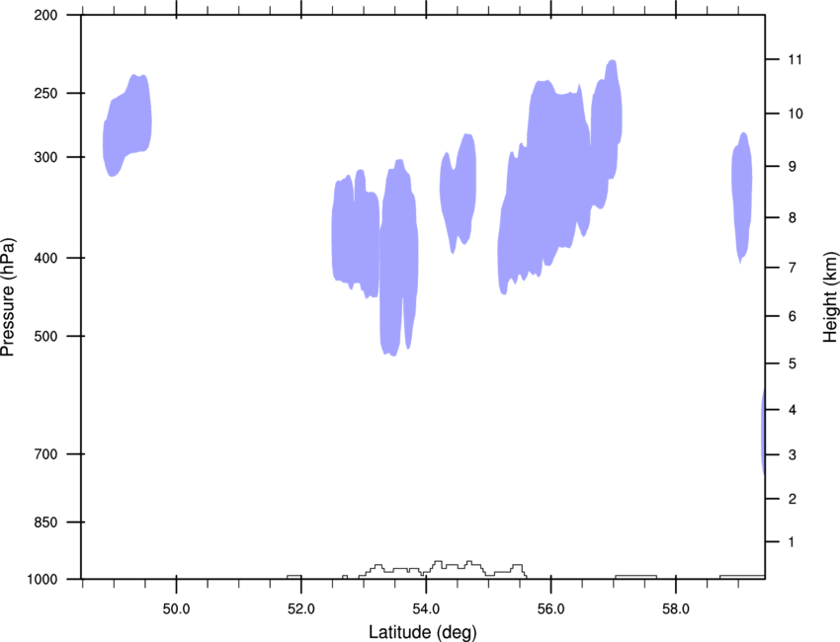The image size is (840, 642).
Task: Click the 58.0 latitude tick label
Action: pos(676,609)
